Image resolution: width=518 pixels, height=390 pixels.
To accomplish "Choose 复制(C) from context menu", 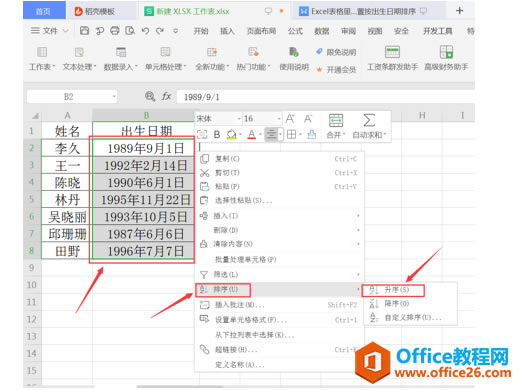I will pyautogui.click(x=279, y=159).
